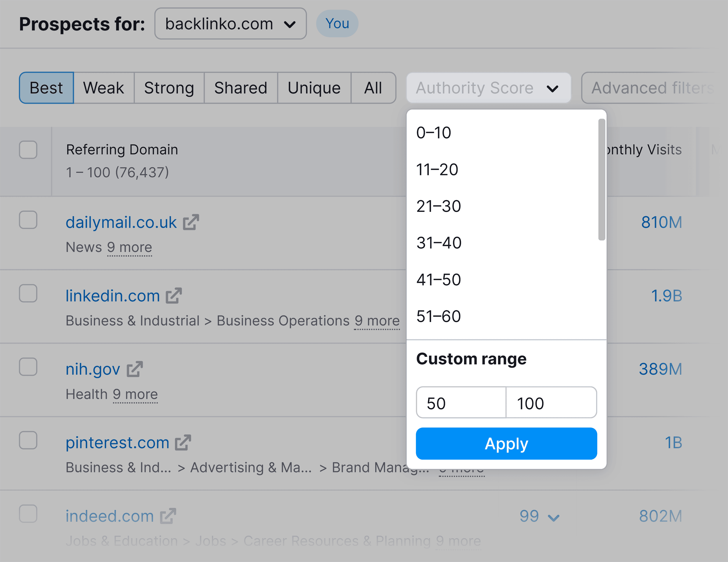
Task: Click the Referring Domain column header
Action: tap(122, 149)
